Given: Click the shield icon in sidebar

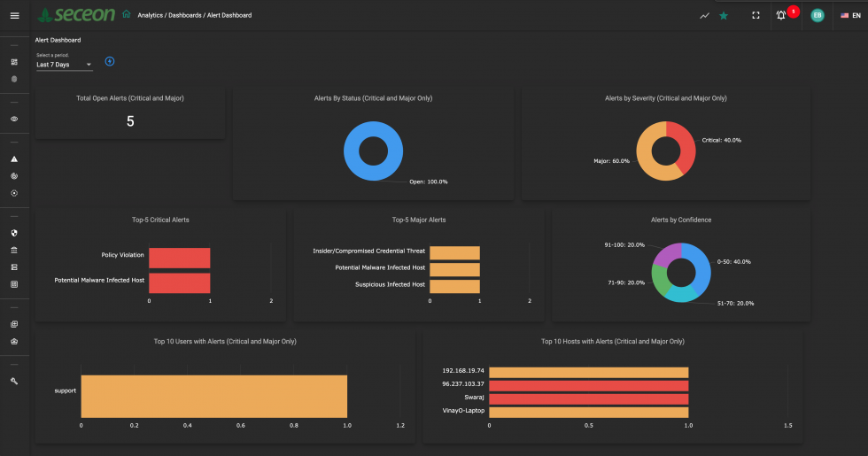Looking at the screenshot, I should tap(14, 233).
